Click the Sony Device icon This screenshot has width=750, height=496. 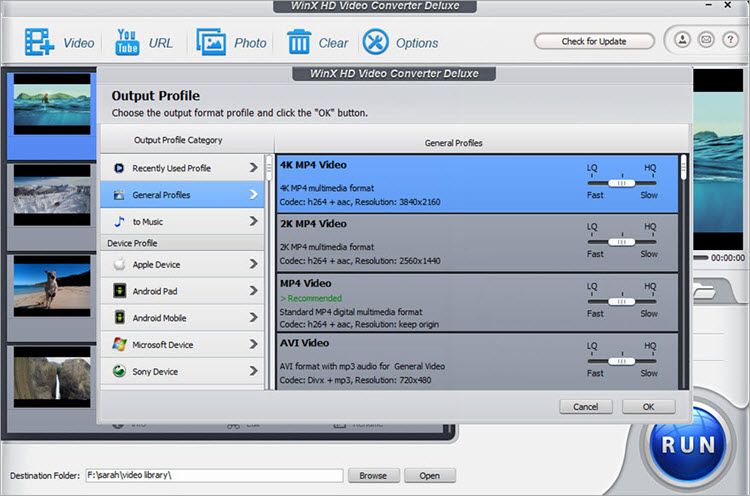point(119,371)
